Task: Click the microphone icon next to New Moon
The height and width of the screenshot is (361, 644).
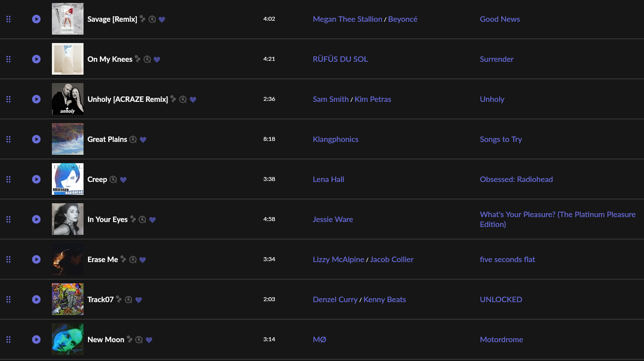Action: [129, 339]
